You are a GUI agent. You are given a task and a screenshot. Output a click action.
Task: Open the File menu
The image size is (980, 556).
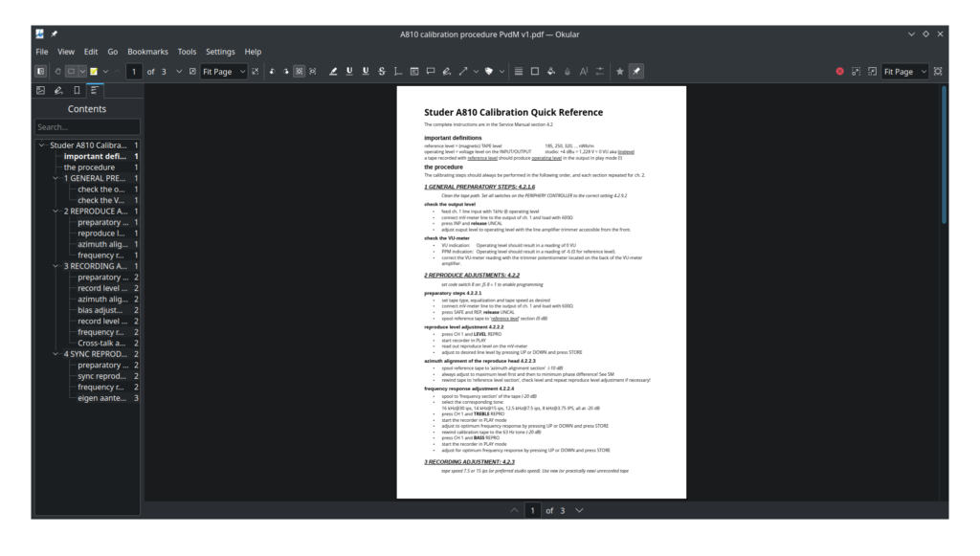click(x=42, y=52)
